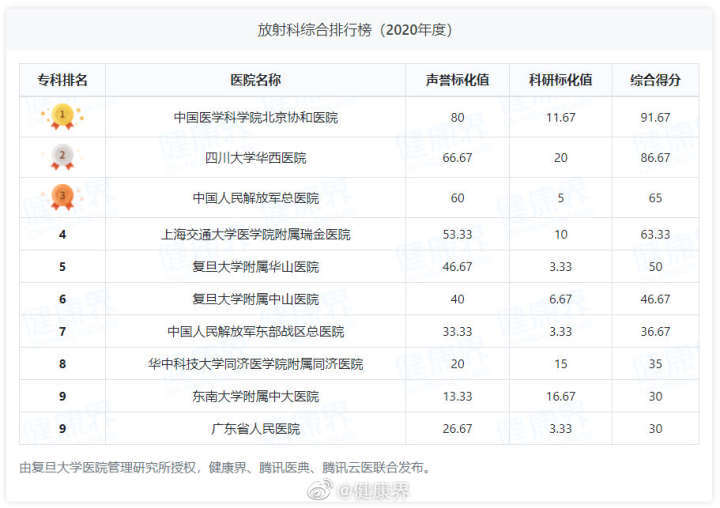Click the 综合得分 86.67

655,158
